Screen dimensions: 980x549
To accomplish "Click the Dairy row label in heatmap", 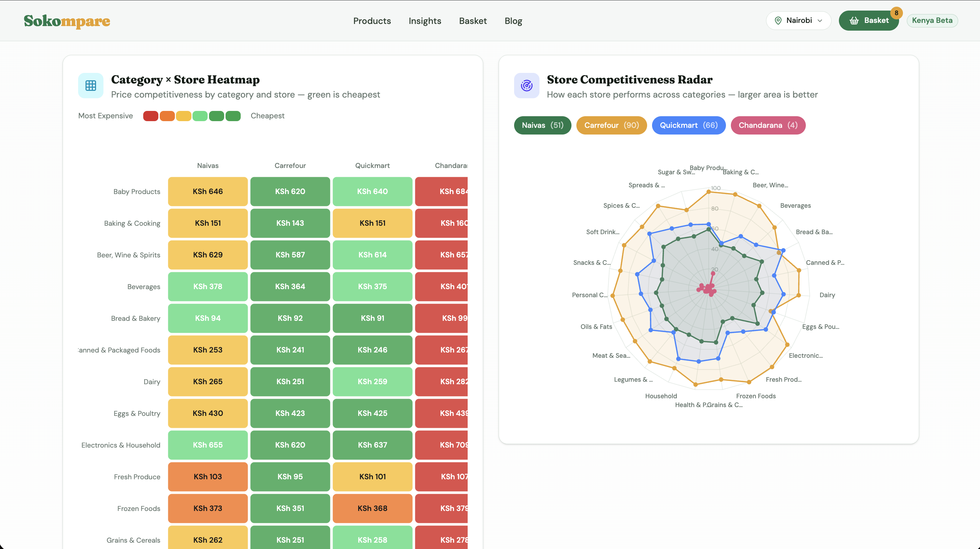I will pos(152,382).
